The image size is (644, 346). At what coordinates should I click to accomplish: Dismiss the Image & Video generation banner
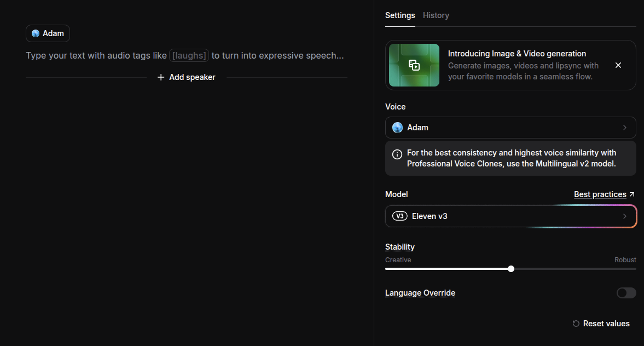point(618,65)
